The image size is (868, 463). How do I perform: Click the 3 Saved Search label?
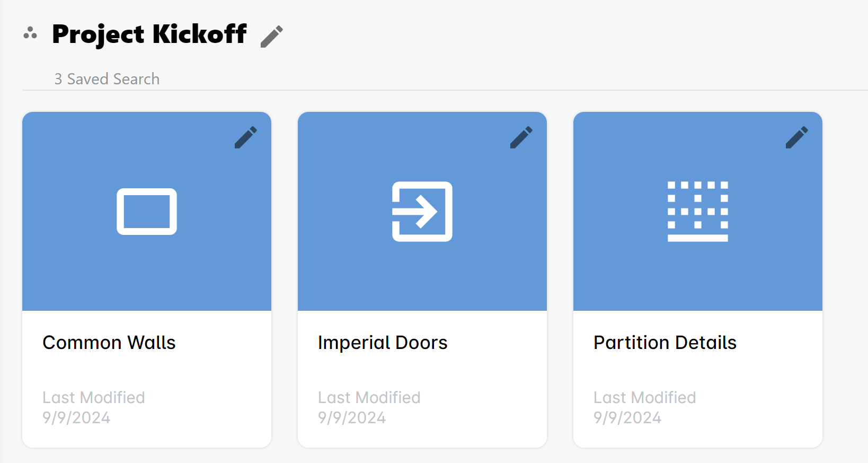(107, 79)
